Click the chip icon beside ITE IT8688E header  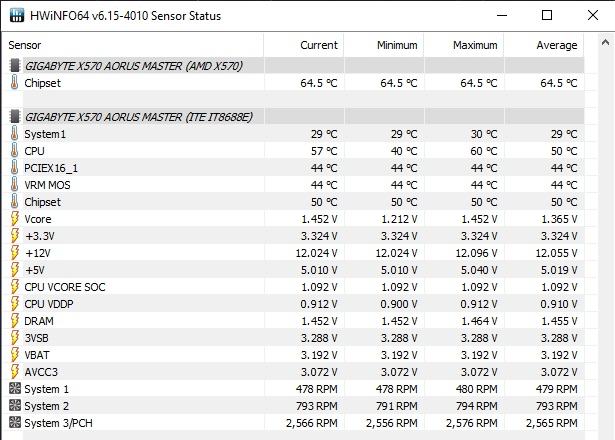click(15, 117)
